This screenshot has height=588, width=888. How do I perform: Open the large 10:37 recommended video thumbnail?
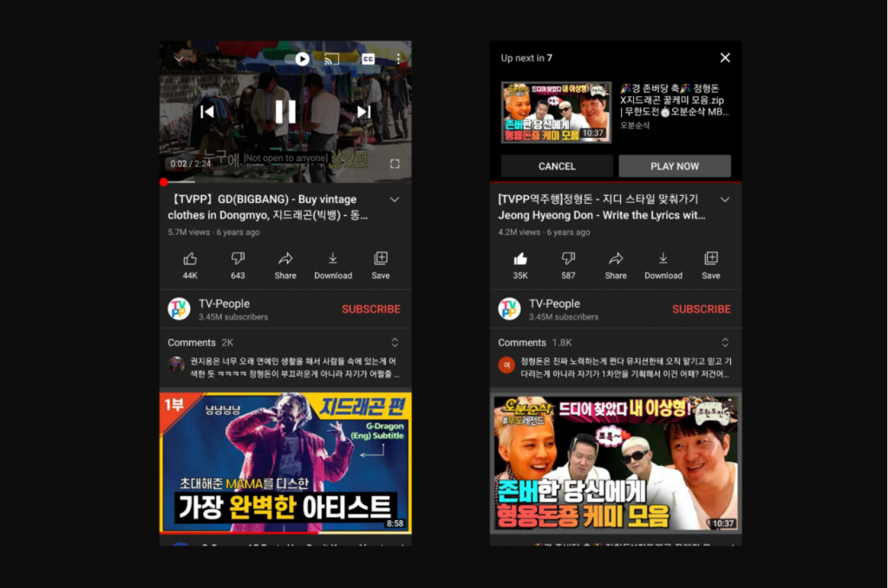coord(616,463)
